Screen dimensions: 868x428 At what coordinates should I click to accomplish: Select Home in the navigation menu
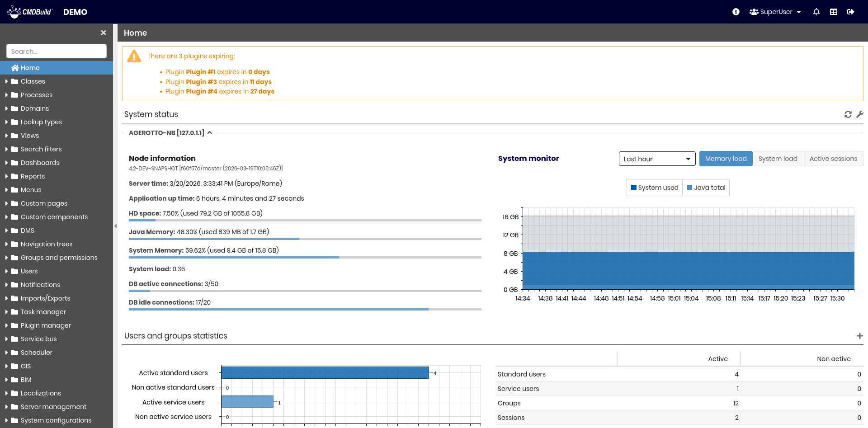click(x=30, y=68)
